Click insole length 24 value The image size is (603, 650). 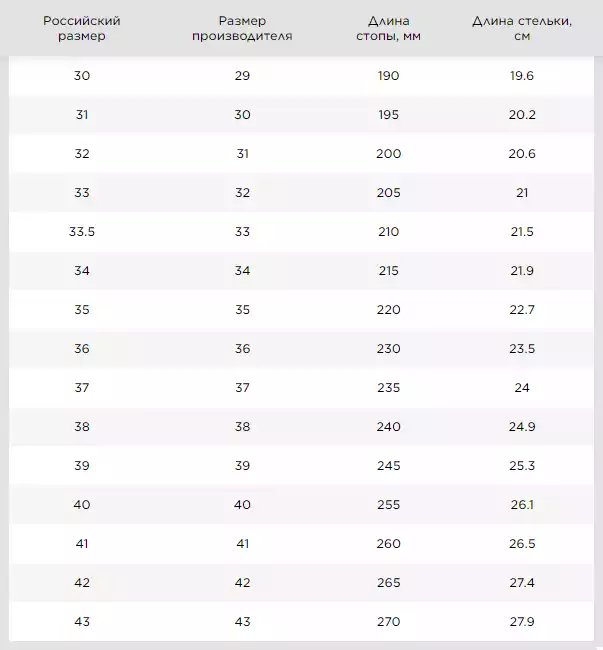click(522, 388)
